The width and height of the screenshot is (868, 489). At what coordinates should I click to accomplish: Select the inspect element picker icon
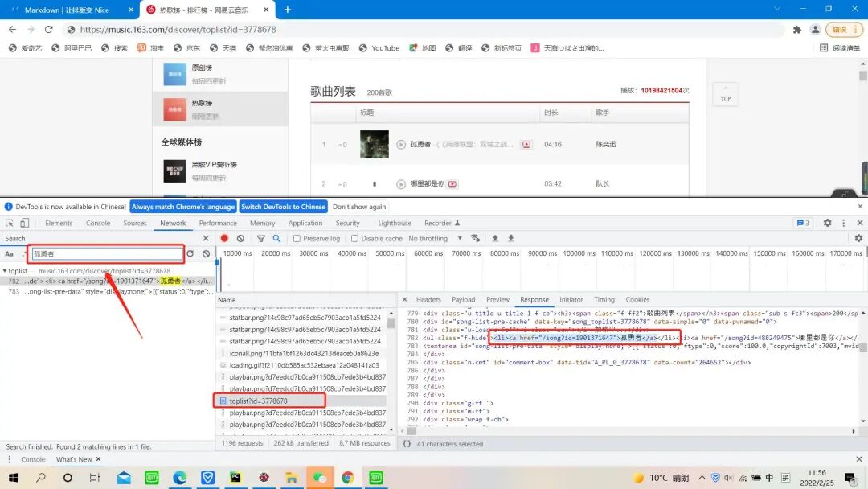[x=10, y=223]
